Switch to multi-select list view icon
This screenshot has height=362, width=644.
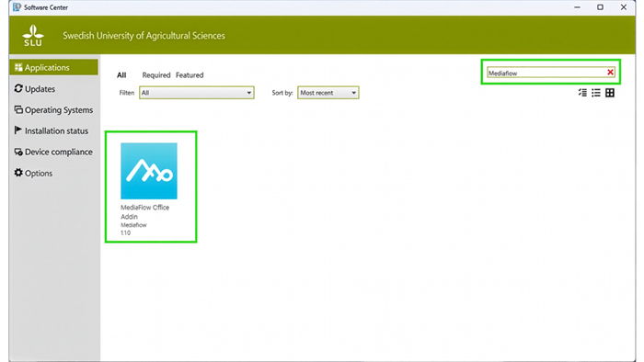(582, 93)
